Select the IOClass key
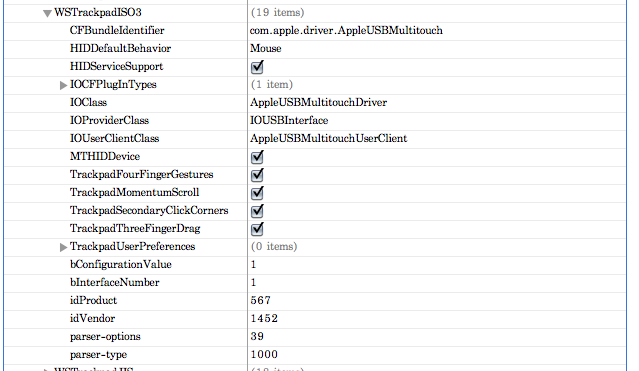Screen dimensions: 639x371 tap(88, 102)
